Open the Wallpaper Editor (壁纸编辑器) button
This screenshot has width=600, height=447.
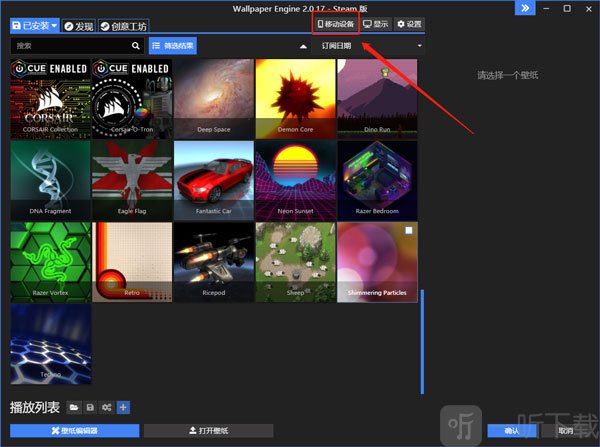click(75, 431)
